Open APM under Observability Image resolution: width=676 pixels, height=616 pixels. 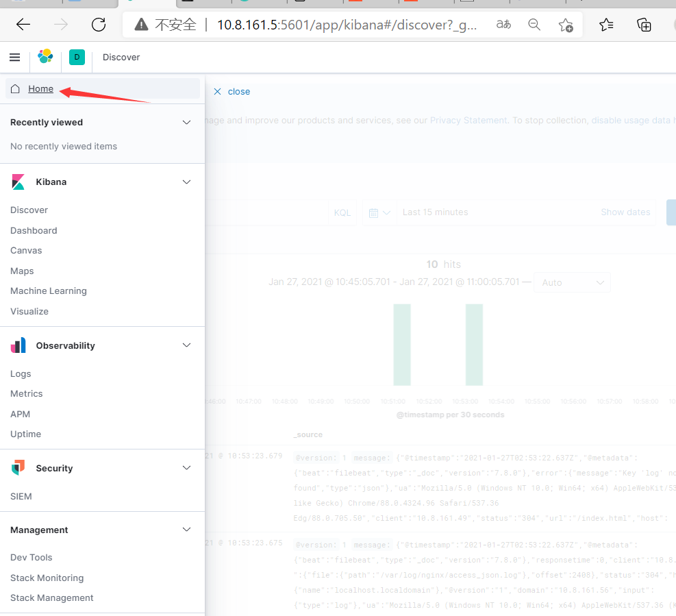click(x=21, y=414)
